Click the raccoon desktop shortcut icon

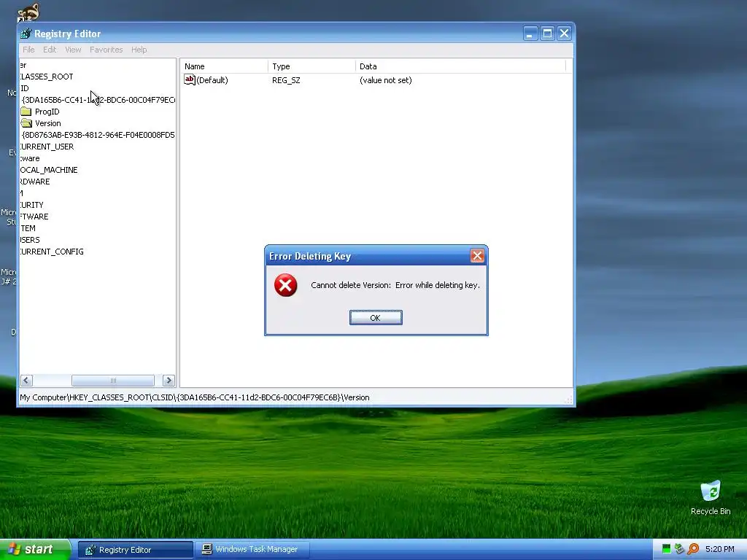click(x=28, y=12)
